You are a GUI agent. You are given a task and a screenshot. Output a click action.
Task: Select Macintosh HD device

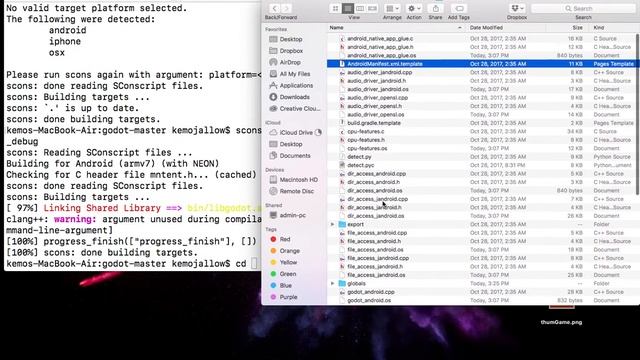click(298, 180)
